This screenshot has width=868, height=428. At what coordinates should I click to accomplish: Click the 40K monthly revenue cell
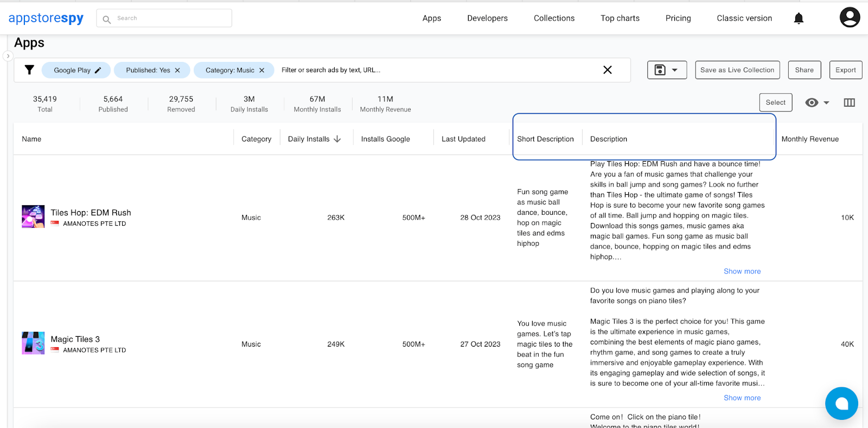(847, 344)
